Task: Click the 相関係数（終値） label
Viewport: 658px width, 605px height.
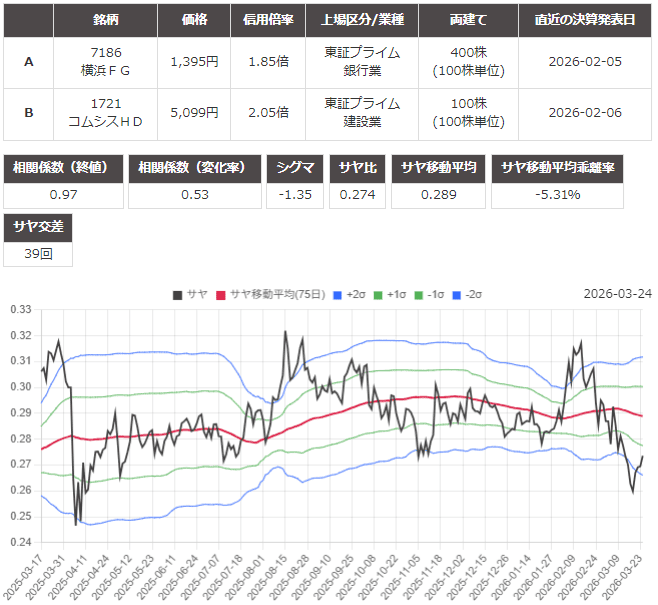Action: click(64, 167)
